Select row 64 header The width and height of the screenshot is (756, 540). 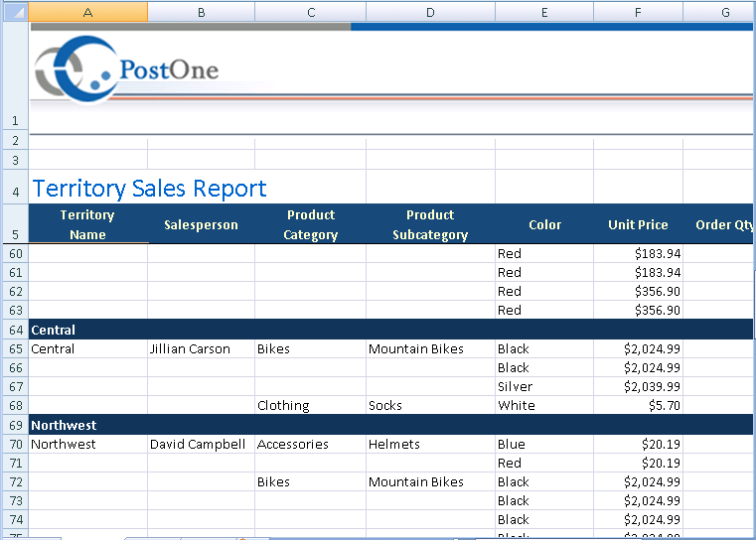(15, 330)
